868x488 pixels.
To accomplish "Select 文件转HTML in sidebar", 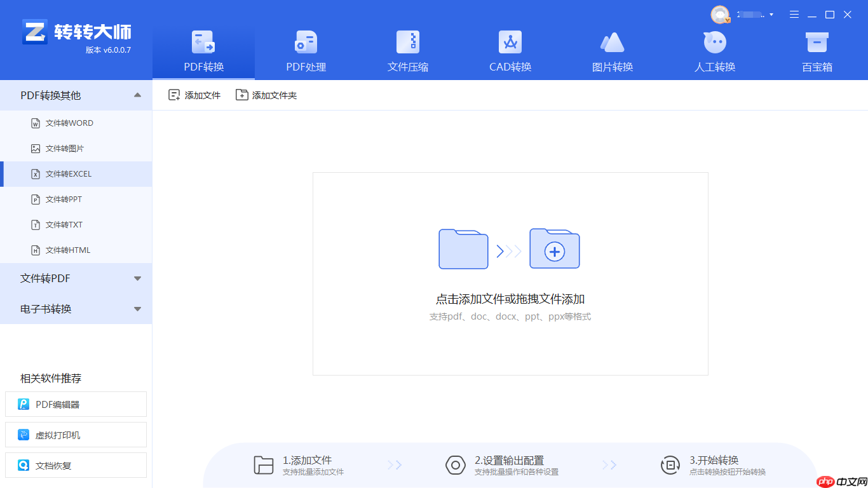I will [76, 250].
